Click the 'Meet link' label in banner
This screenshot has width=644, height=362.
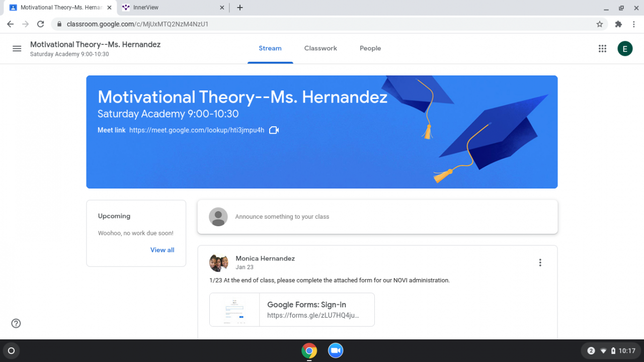112,130
